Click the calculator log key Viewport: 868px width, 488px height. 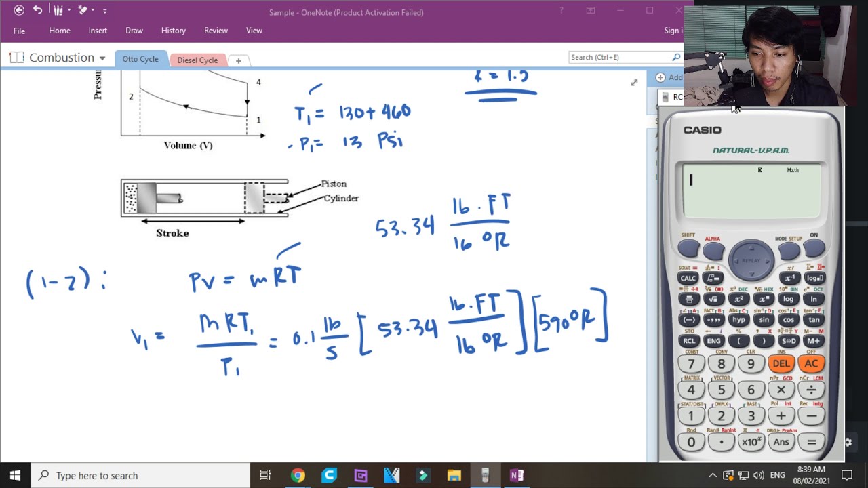(x=789, y=299)
